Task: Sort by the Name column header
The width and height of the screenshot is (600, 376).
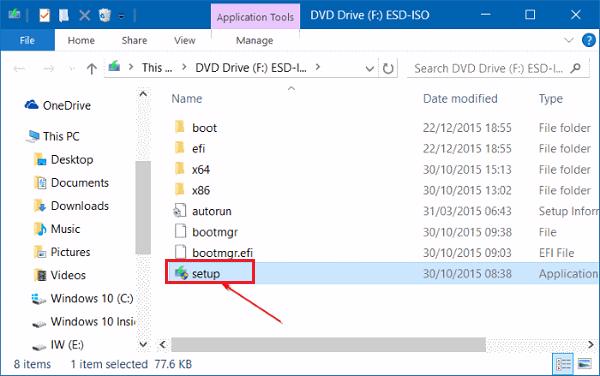Action: (x=187, y=99)
